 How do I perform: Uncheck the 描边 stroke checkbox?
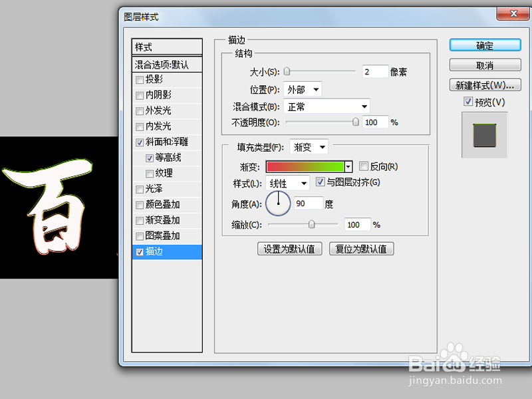[139, 252]
